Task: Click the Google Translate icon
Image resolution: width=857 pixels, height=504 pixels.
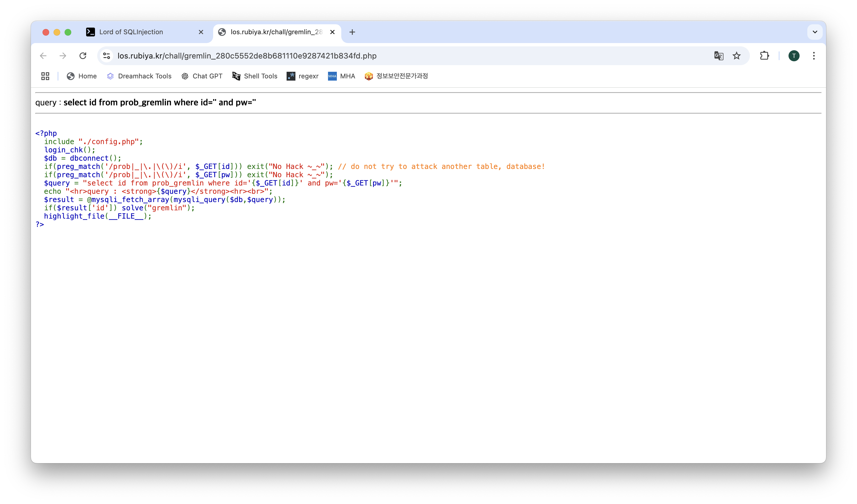Action: pyautogui.click(x=719, y=56)
